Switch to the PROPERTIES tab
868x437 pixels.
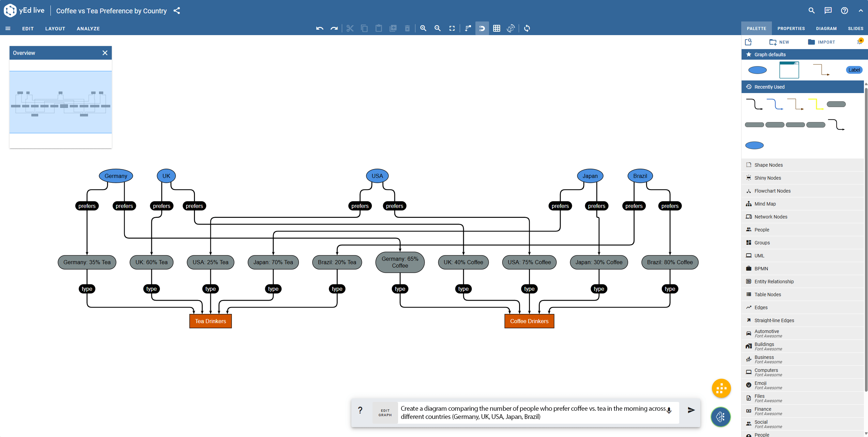pos(791,29)
